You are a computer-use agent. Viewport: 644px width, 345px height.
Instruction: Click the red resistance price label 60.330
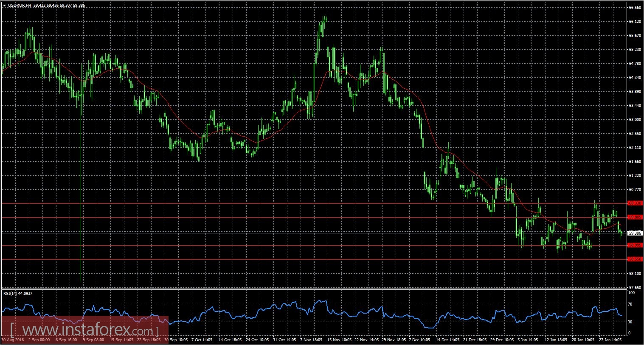point(636,203)
